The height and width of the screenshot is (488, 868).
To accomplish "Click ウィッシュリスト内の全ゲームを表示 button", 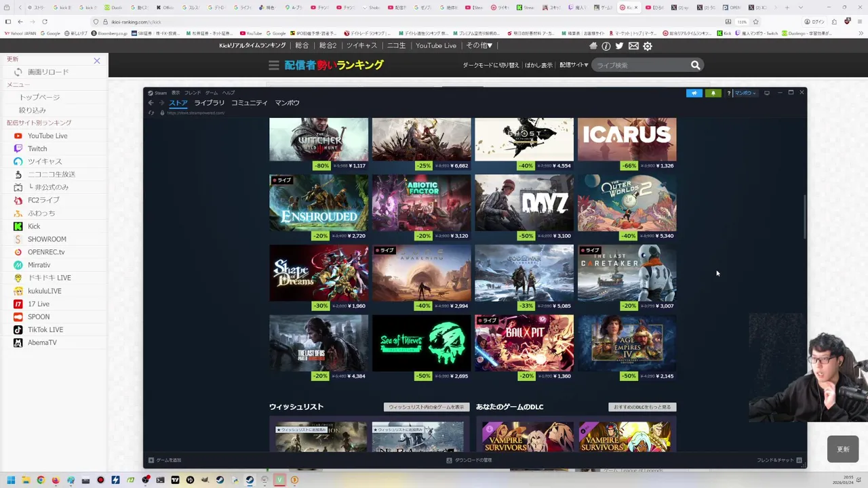I will click(427, 407).
